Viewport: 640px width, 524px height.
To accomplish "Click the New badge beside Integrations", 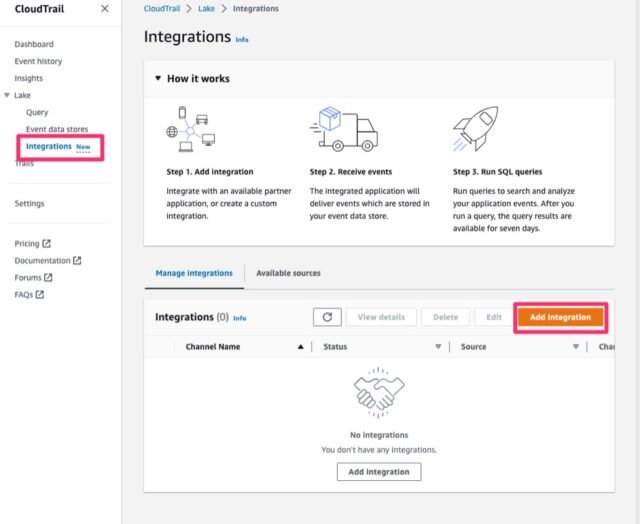I will tap(83, 147).
